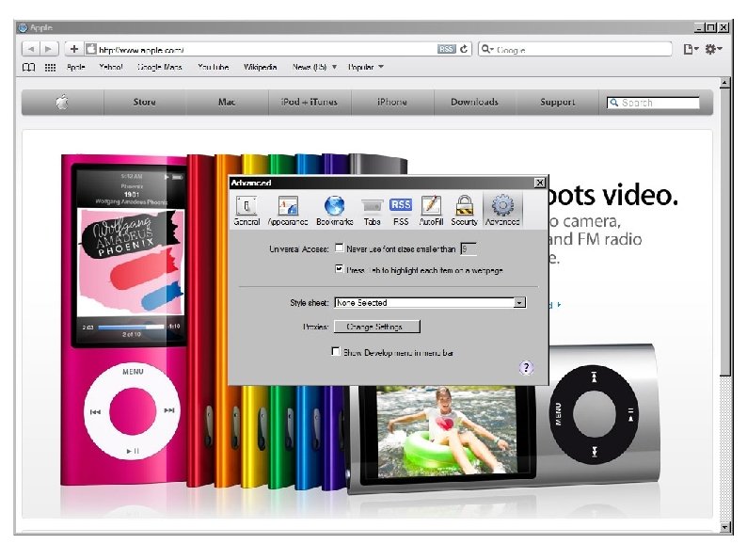Image resolution: width=747 pixels, height=560 pixels.
Task: Go to the Mac tab on Apple site
Action: pos(227,102)
